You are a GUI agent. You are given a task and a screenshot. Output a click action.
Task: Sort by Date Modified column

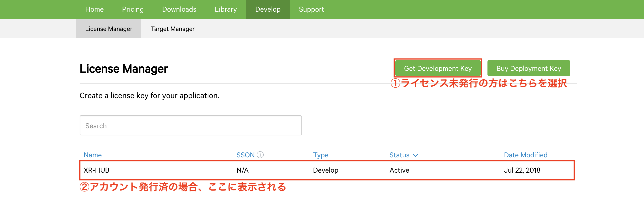(x=525, y=155)
